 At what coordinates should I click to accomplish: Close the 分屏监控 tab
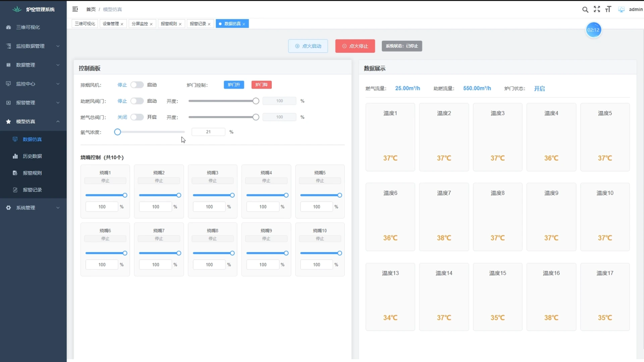coord(151,24)
